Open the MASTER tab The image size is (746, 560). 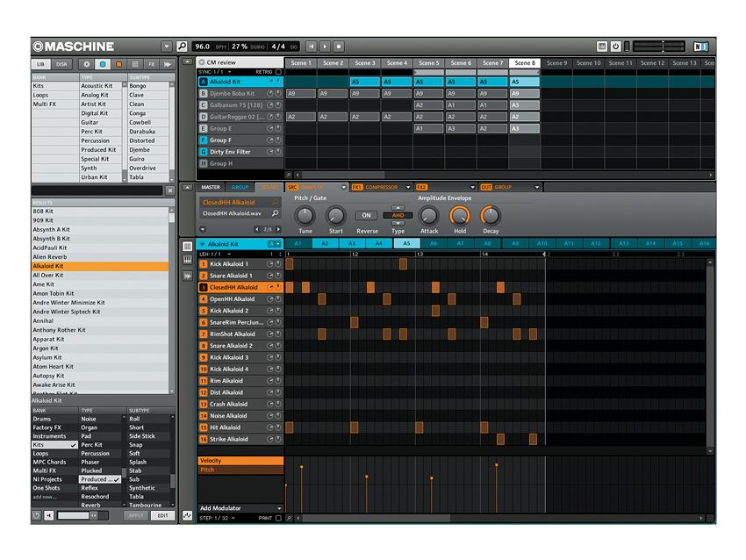(x=211, y=187)
